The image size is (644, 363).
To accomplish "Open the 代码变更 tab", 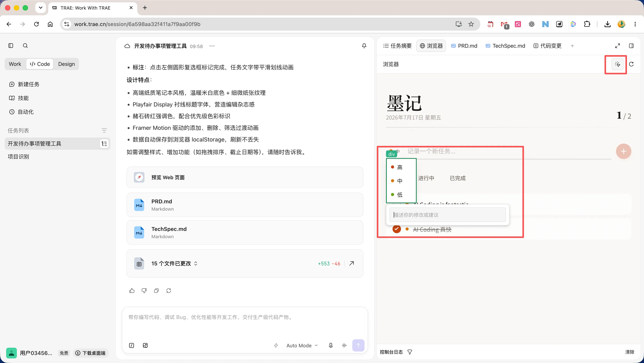I will point(548,46).
